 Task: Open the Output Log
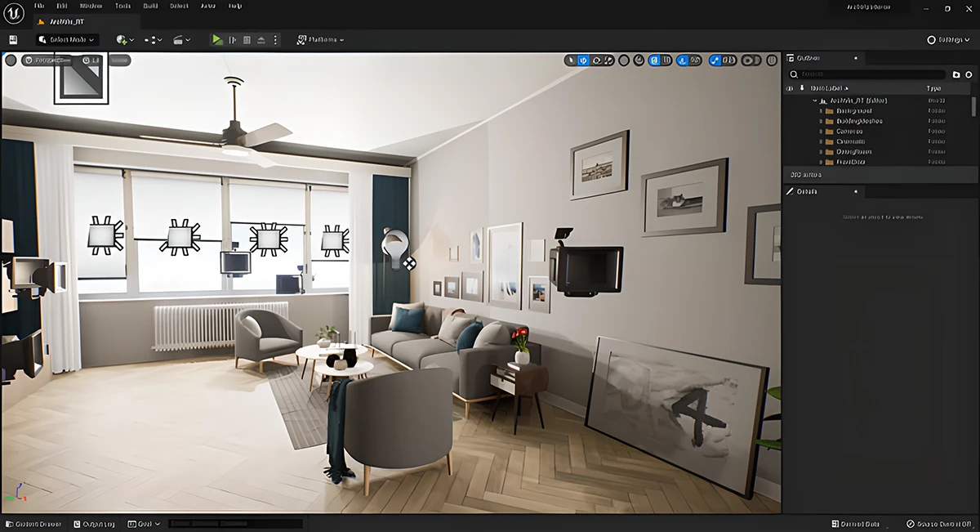[94, 524]
